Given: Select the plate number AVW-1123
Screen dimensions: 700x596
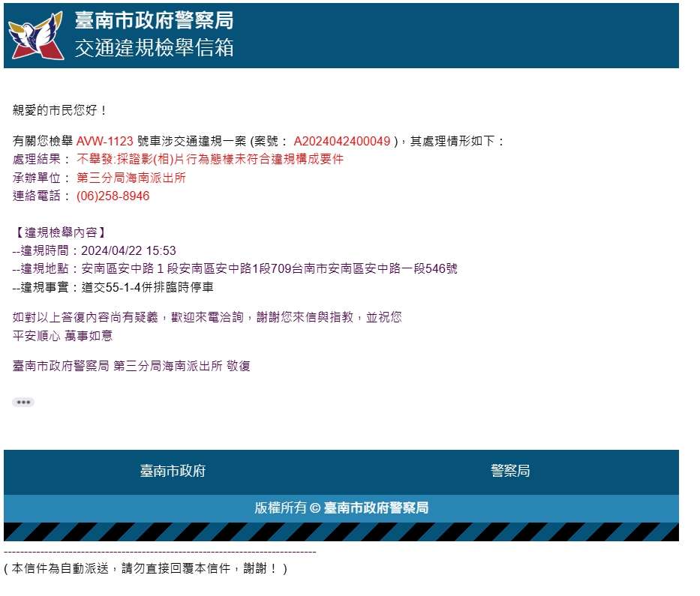Looking at the screenshot, I should (x=104, y=142).
